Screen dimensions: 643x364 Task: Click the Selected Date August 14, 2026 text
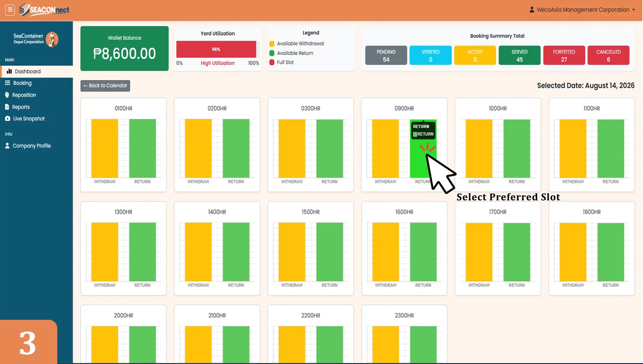click(x=586, y=86)
